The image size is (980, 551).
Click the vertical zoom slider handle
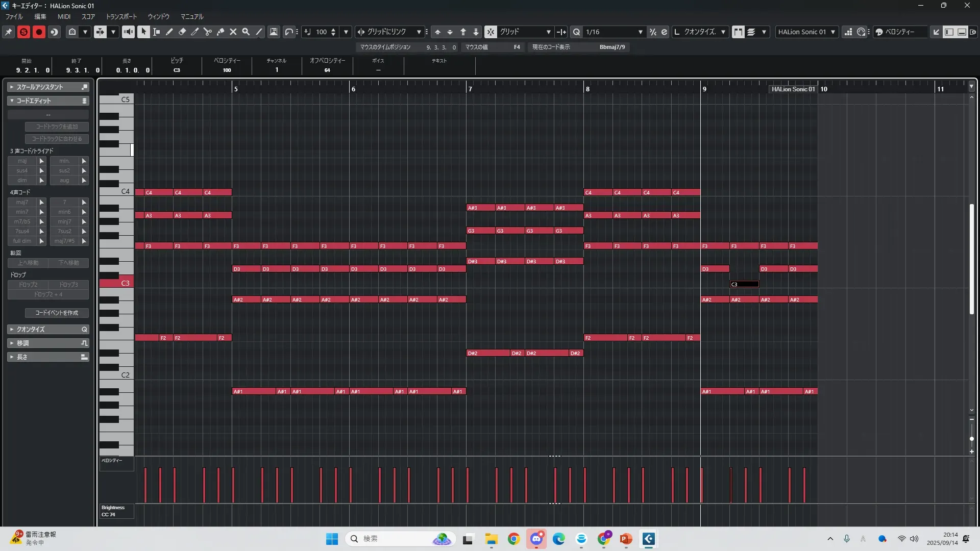pos(971,439)
